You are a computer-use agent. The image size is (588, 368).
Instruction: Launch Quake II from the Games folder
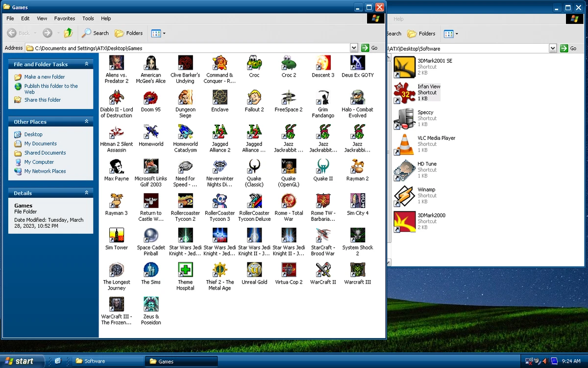click(x=322, y=166)
